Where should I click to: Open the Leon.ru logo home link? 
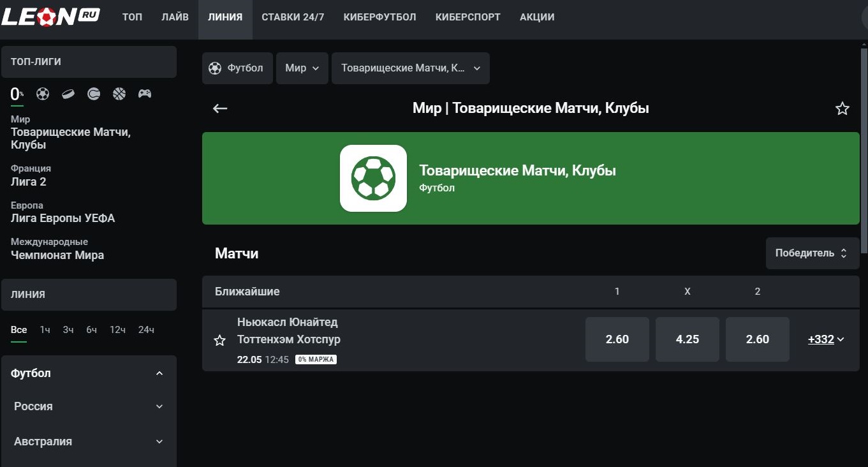click(50, 17)
